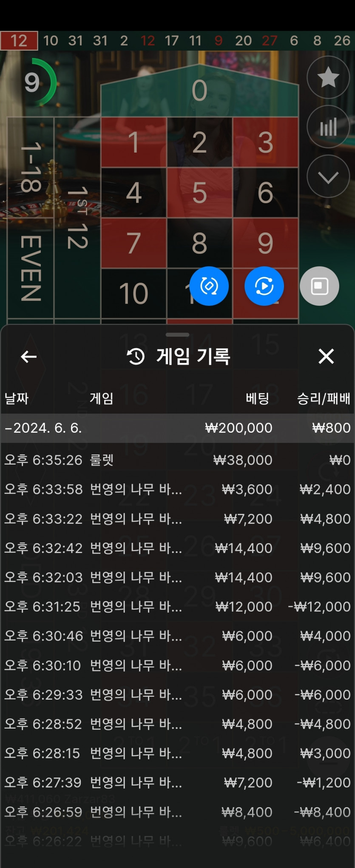Select the 1st 12 dozen bet

click(x=77, y=218)
